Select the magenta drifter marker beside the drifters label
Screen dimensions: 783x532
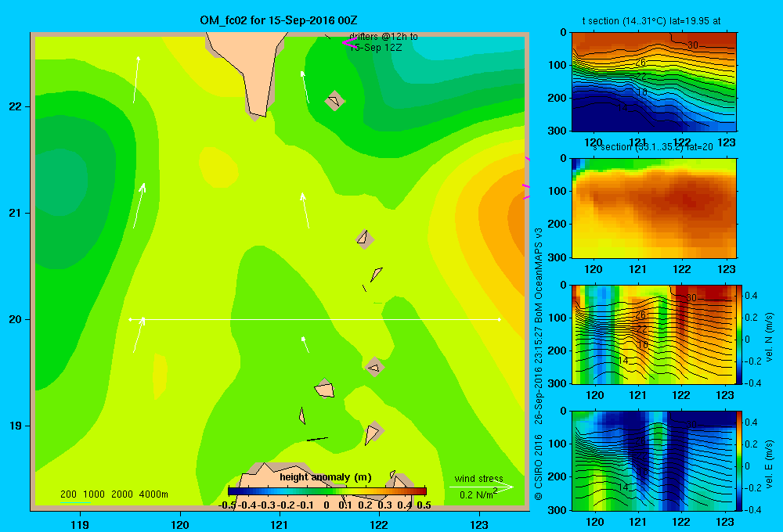(348, 42)
